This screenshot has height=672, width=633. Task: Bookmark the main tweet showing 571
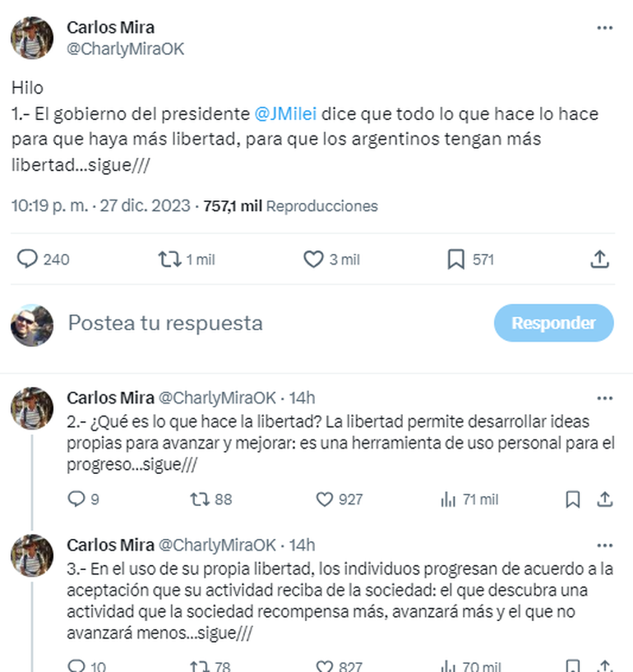click(x=455, y=260)
